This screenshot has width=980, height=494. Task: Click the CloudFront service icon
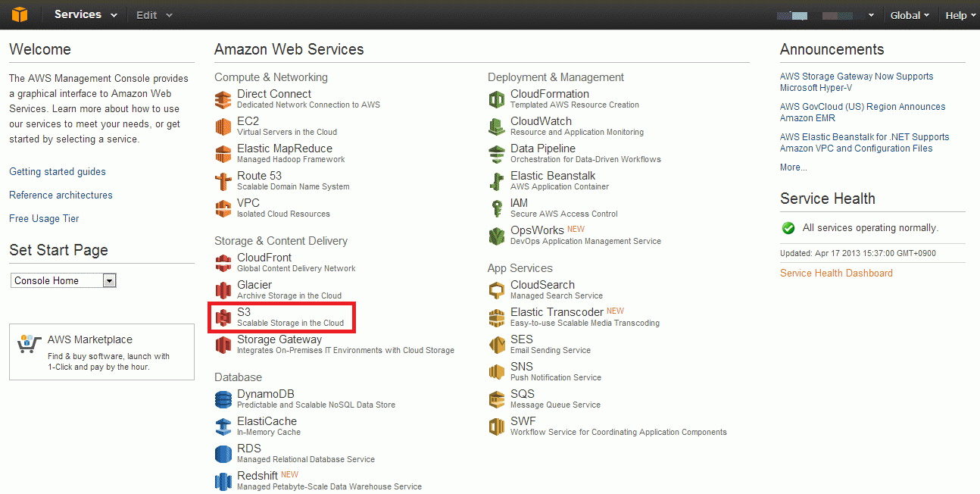tap(223, 263)
